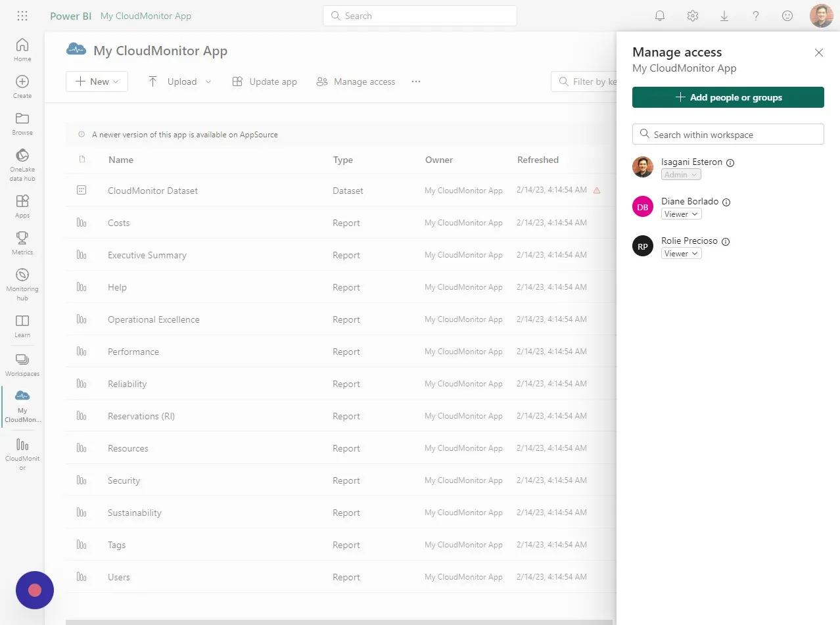
Task: Open CloudMonitor report in sidebar
Action: [x=22, y=454]
